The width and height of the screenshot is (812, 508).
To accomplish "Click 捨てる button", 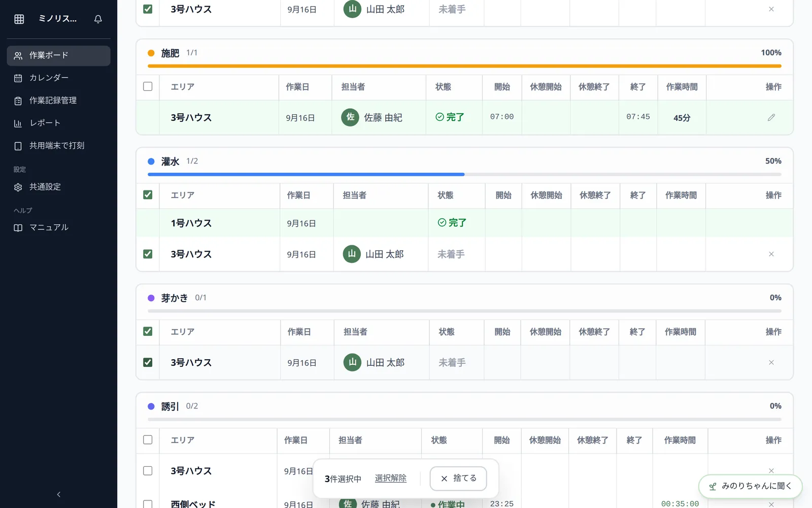I will (x=458, y=479).
